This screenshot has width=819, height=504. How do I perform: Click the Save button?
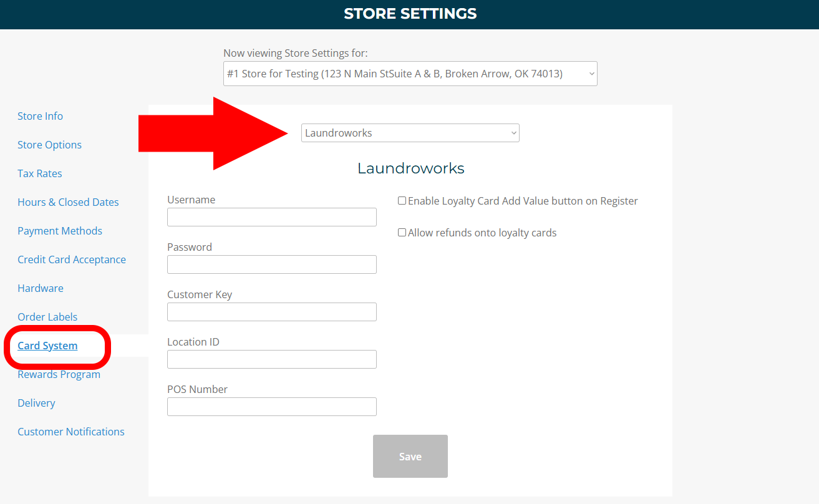[410, 457]
